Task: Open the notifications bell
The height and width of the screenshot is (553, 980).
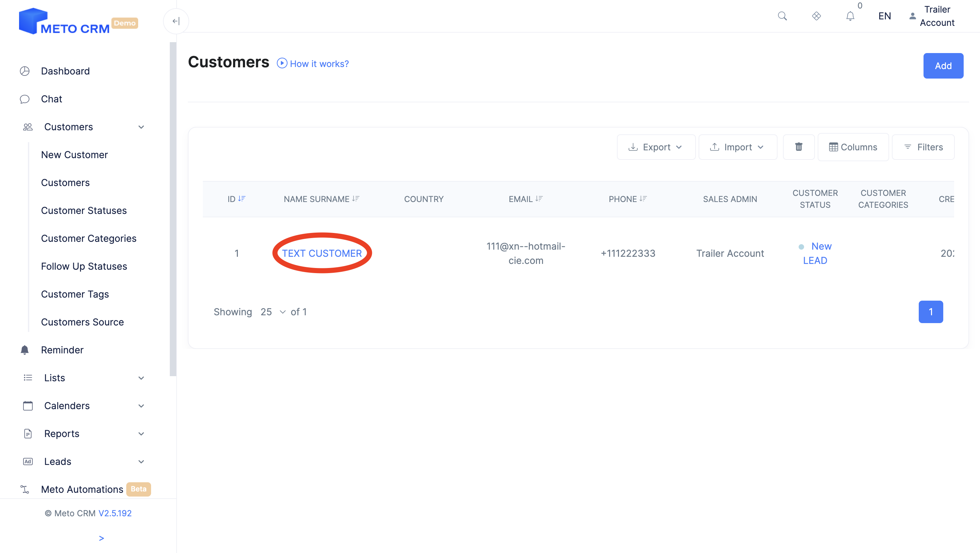Action: click(850, 16)
